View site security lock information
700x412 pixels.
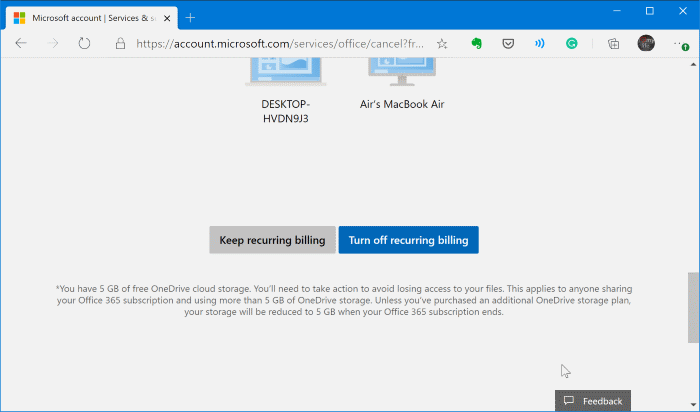pyautogui.click(x=120, y=43)
